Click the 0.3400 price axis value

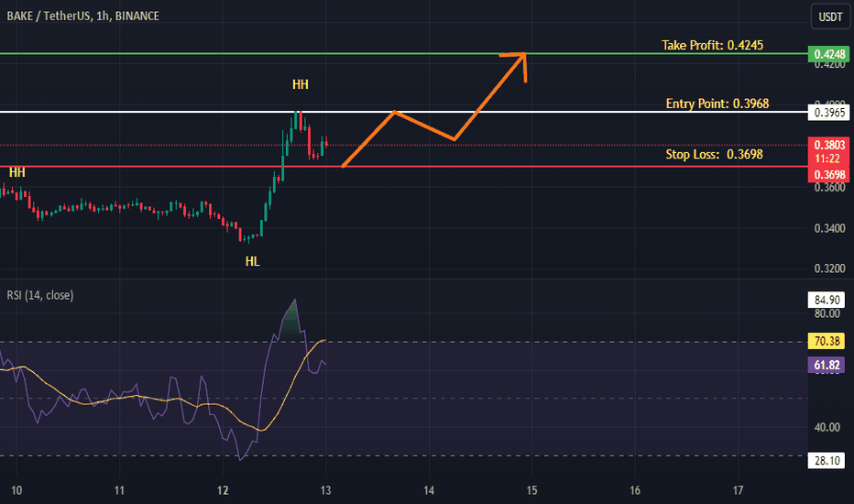(829, 228)
